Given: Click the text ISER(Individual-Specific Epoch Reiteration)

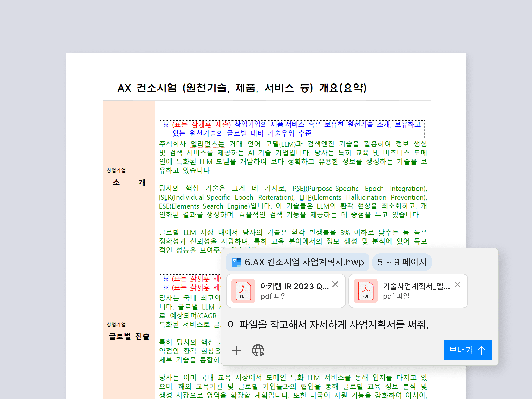Looking at the screenshot, I should coord(227,197).
